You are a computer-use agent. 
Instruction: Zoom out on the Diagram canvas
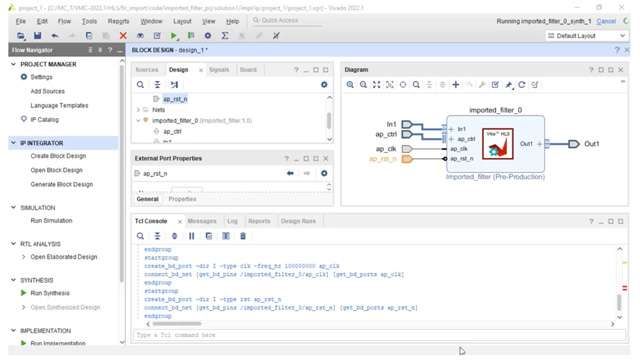(363, 84)
